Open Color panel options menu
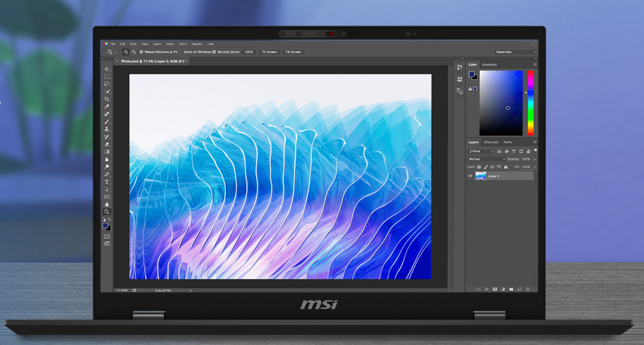 click(x=535, y=64)
